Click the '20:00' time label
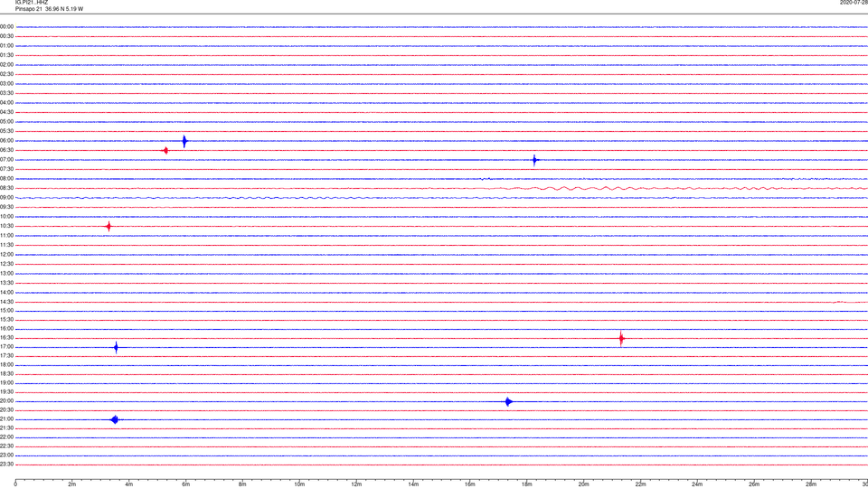Viewport: 868px width, 488px height. [6, 401]
